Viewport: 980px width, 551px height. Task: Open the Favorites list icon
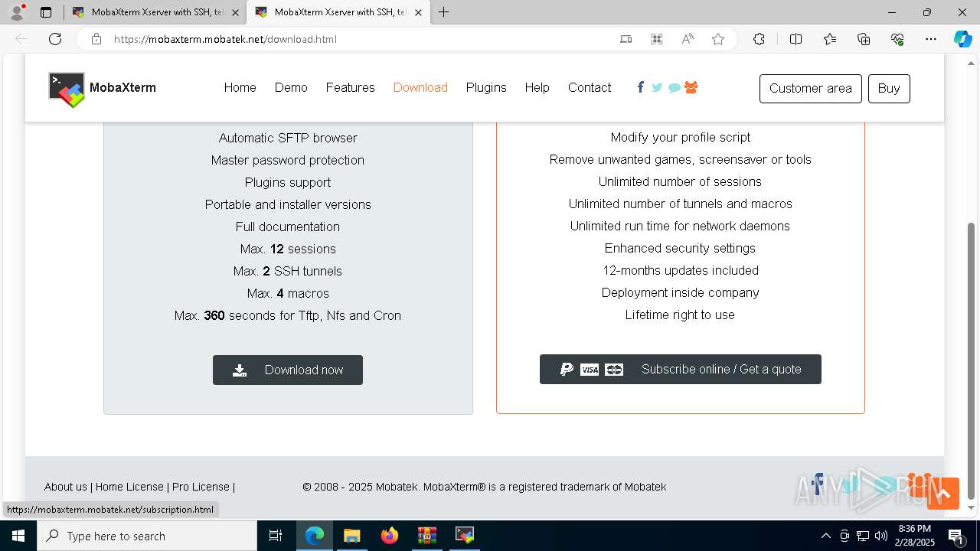click(830, 39)
